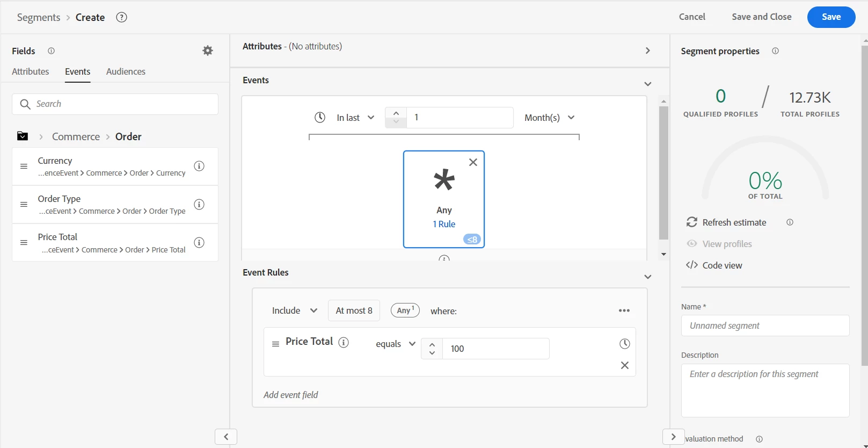Focus the Search fields input
The image size is (868, 448).
point(115,104)
